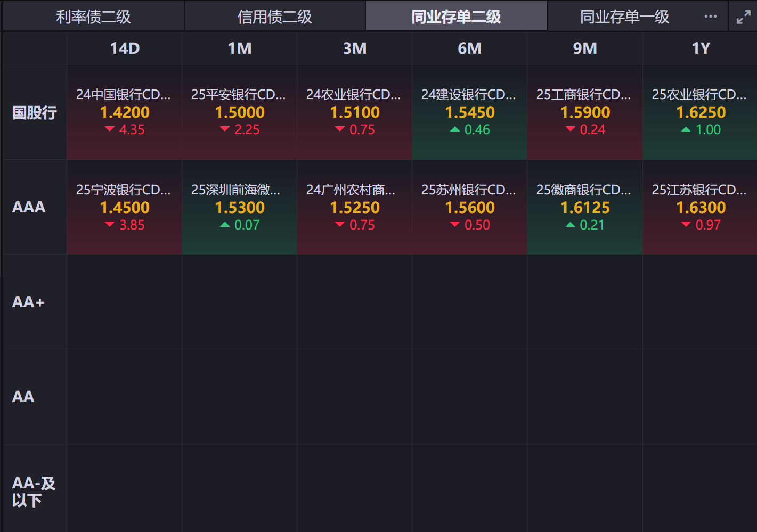Click yield value 1.4200
Image resolution: width=757 pixels, height=532 pixels.
coord(125,112)
